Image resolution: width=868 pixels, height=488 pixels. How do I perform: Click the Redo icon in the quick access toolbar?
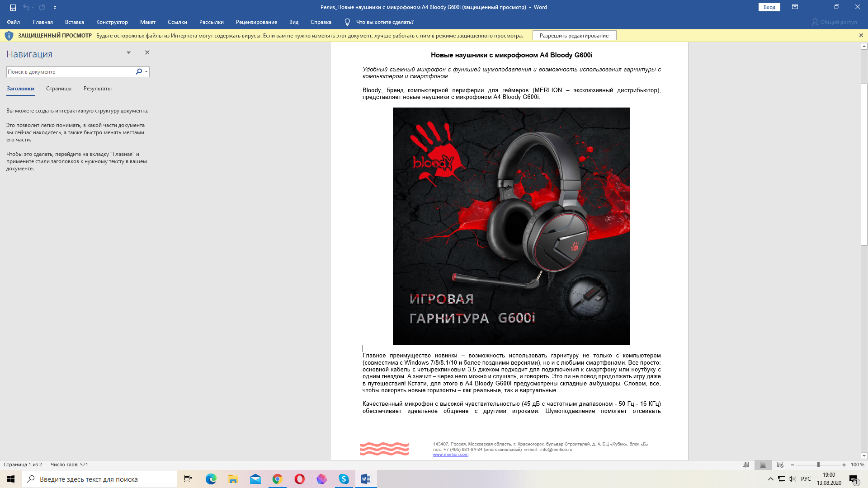coord(42,7)
